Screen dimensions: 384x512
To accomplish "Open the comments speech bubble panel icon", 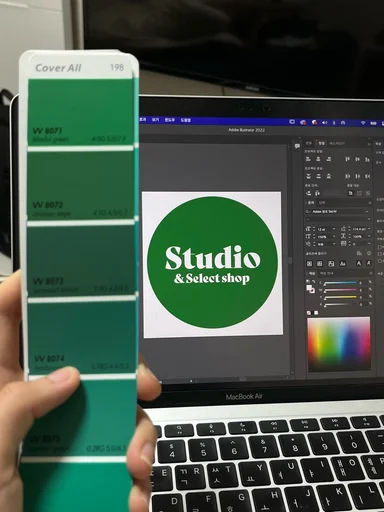I will click(x=297, y=146).
